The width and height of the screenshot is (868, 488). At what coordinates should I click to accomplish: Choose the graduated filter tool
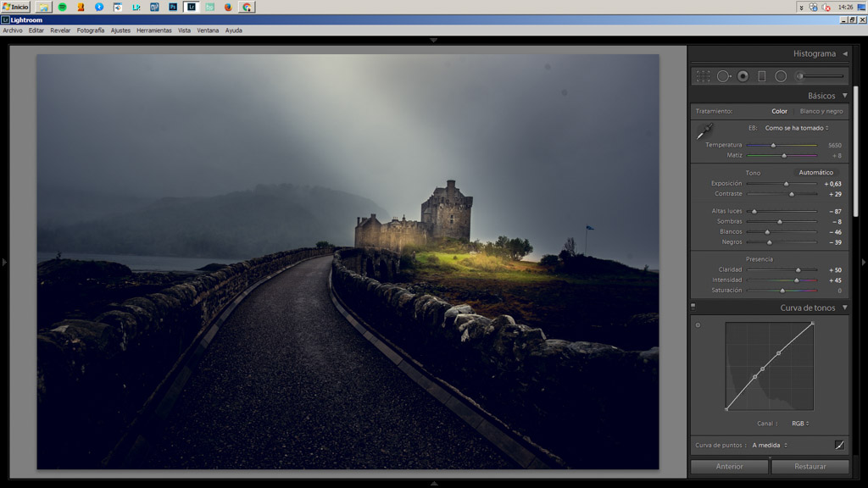point(761,76)
